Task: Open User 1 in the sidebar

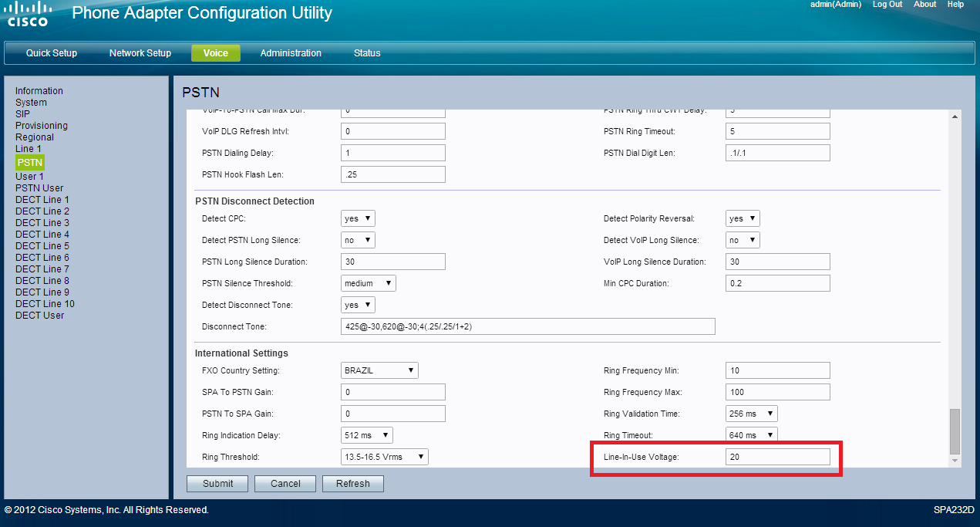Action: (x=30, y=177)
